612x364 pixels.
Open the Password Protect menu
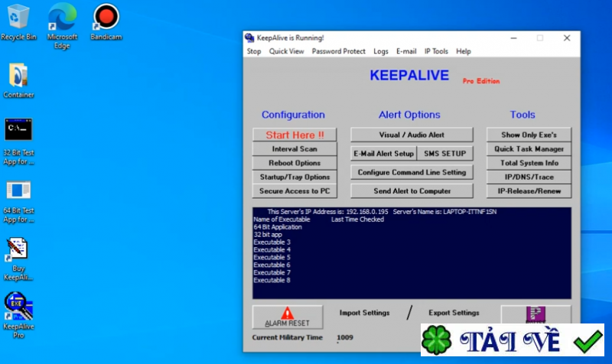(338, 51)
